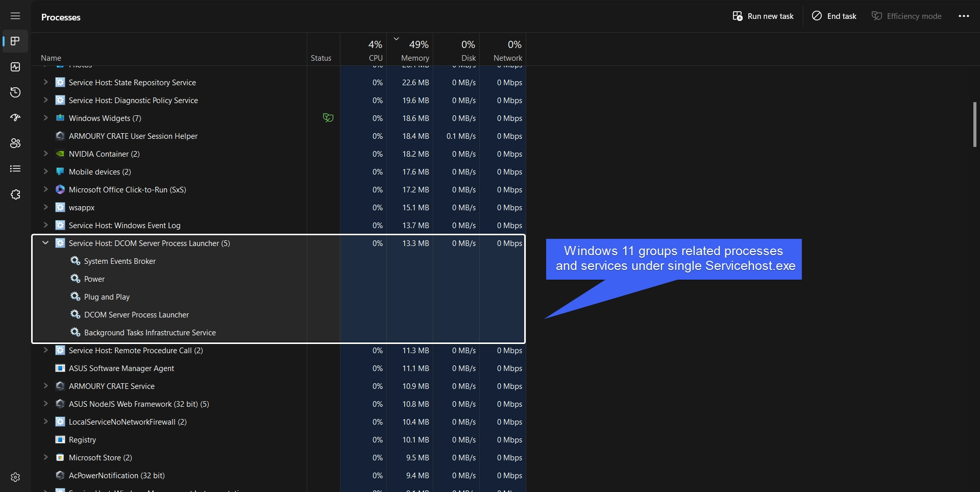Open the navigation hamburger menu

pyautogui.click(x=15, y=16)
